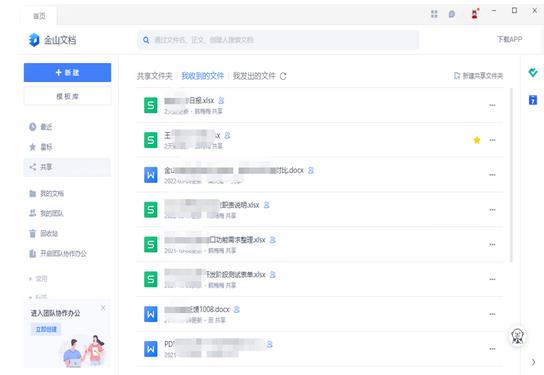Click the blue 新建 button

coord(67,73)
